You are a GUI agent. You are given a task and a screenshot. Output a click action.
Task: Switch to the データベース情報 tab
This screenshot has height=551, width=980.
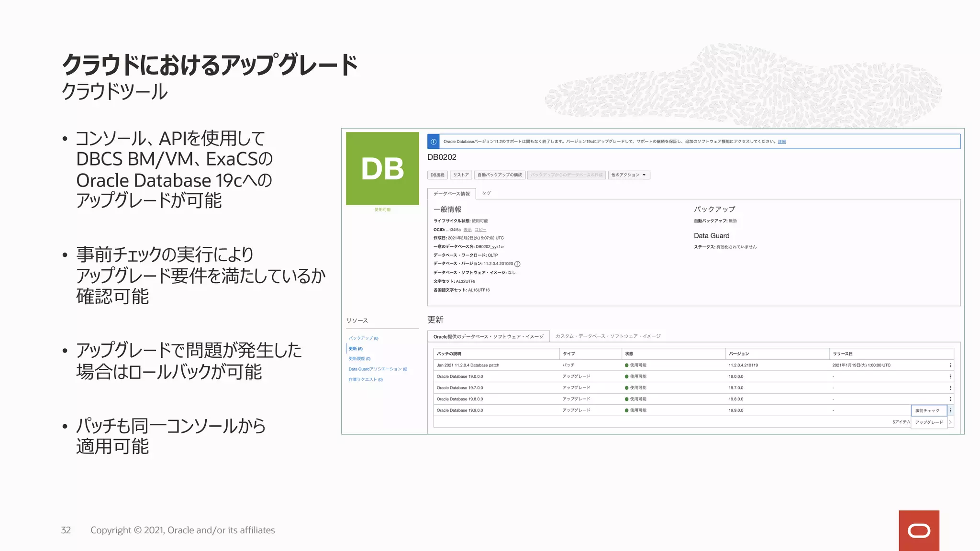451,194
